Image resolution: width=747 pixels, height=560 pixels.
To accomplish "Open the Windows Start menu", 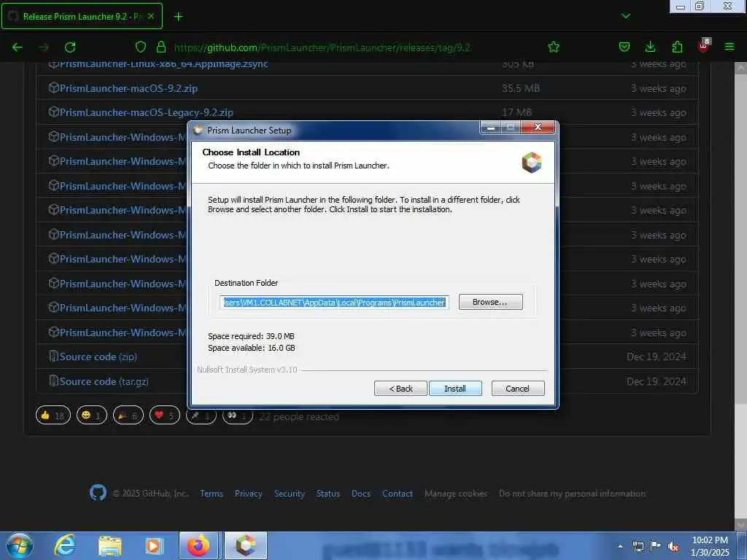I will click(20, 545).
